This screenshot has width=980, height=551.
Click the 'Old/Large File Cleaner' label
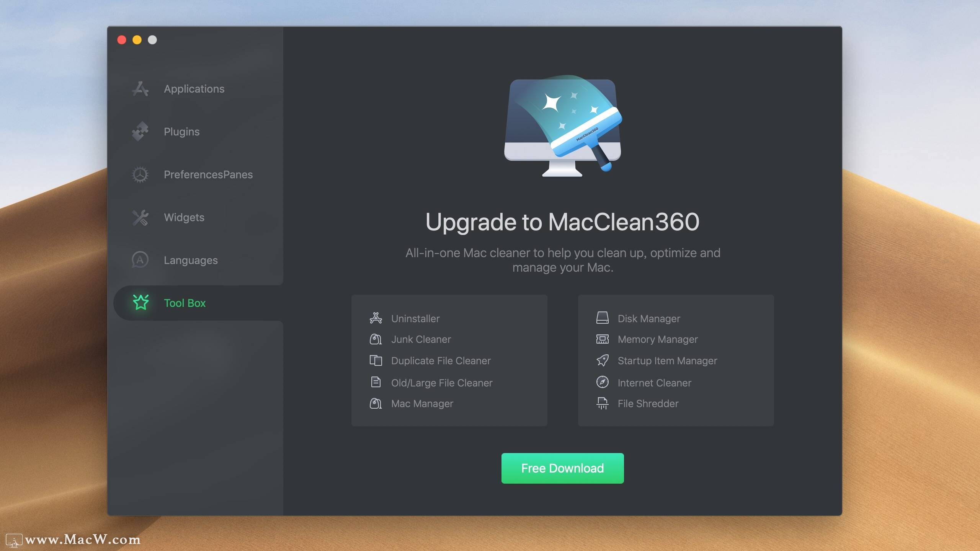tap(442, 383)
